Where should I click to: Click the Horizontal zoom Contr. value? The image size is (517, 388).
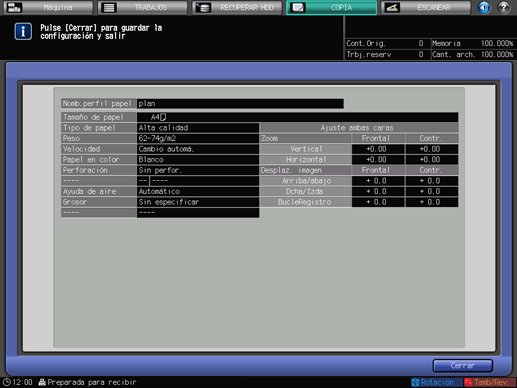(x=432, y=160)
